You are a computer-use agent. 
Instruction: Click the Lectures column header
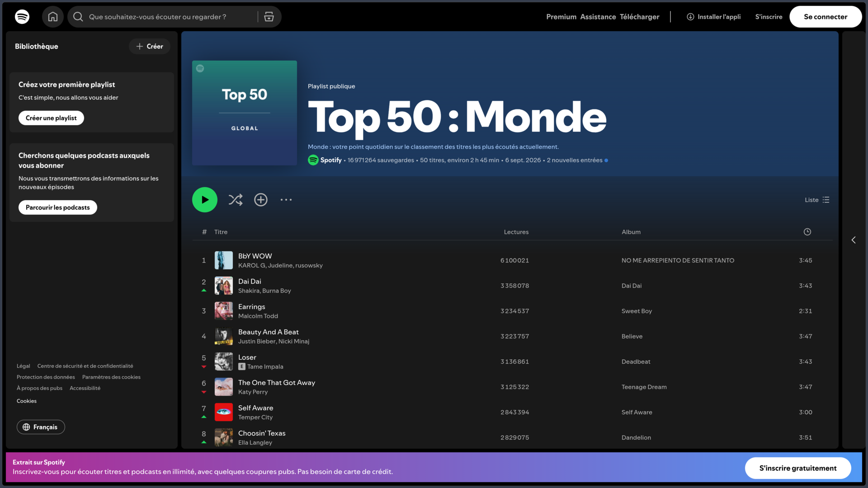(x=516, y=232)
